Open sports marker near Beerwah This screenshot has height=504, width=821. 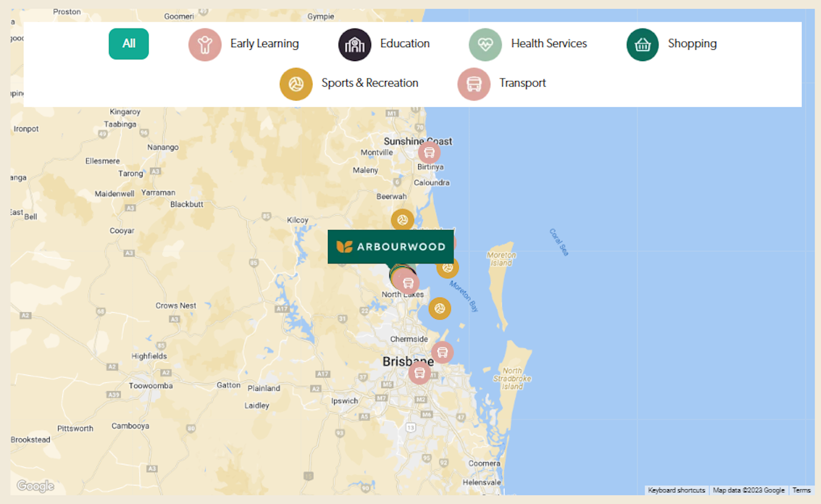point(402,220)
